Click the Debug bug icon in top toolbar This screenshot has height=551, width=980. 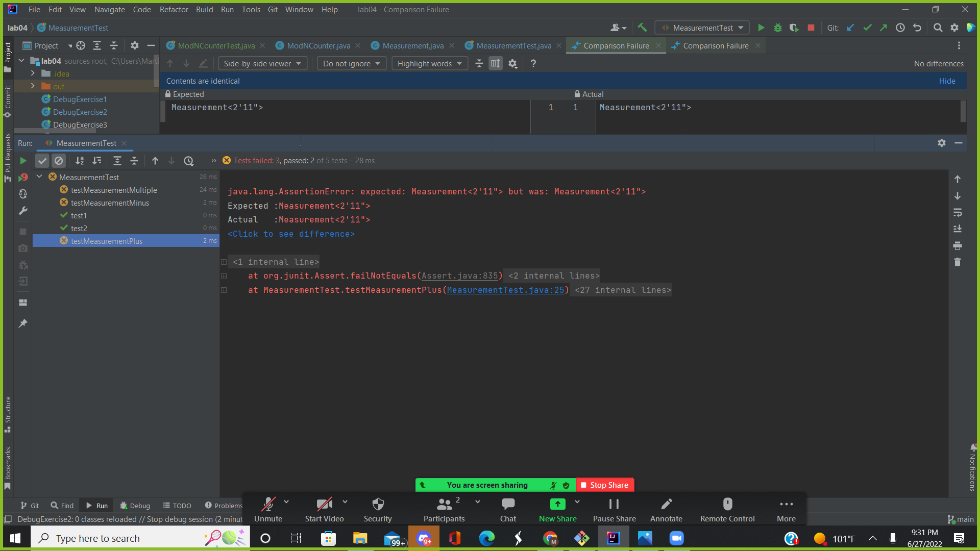coord(777,28)
